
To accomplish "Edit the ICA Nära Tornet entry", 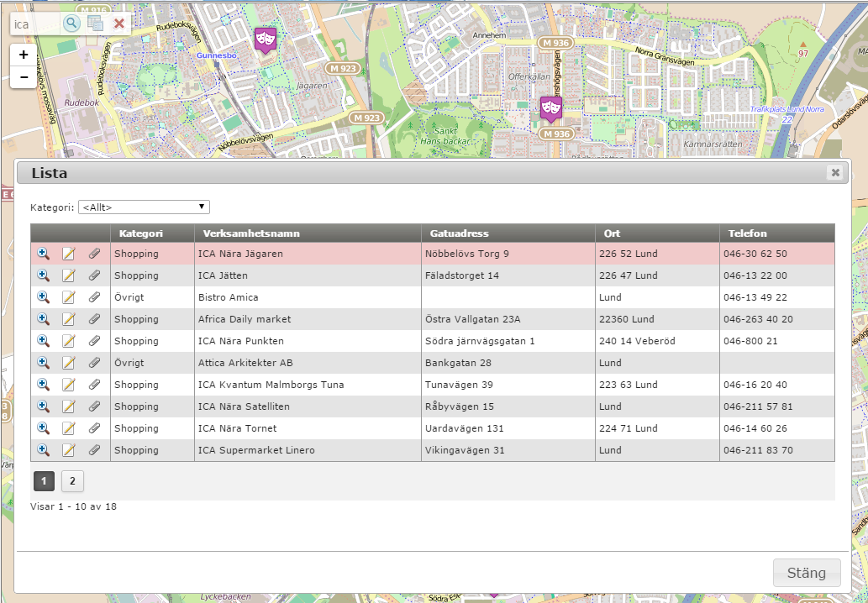I will pos(69,428).
